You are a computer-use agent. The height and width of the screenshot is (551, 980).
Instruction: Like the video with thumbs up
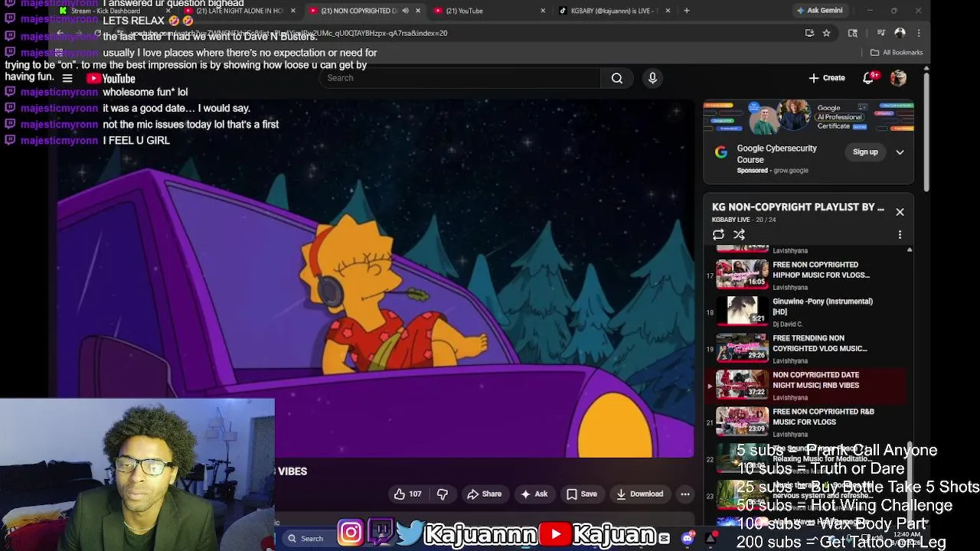coord(407,494)
